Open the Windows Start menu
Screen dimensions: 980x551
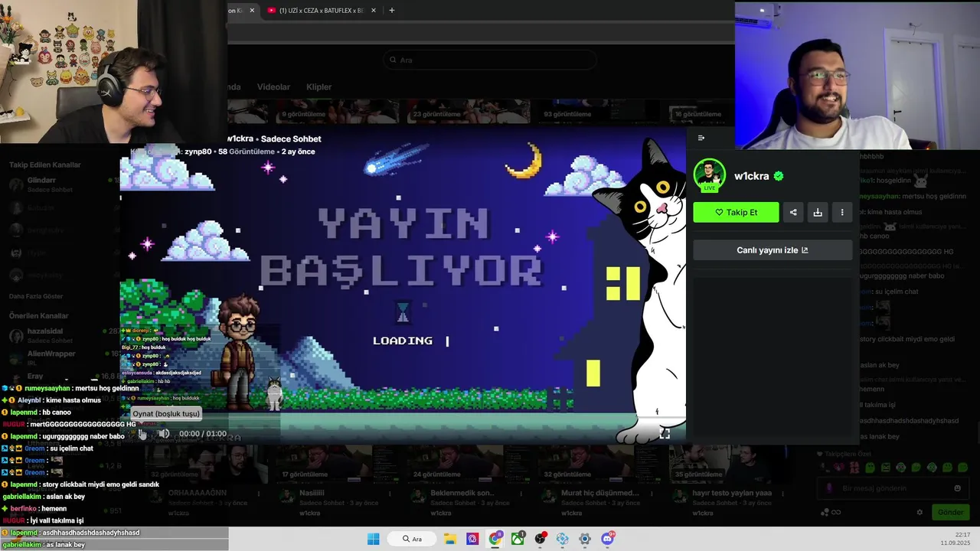(373, 539)
